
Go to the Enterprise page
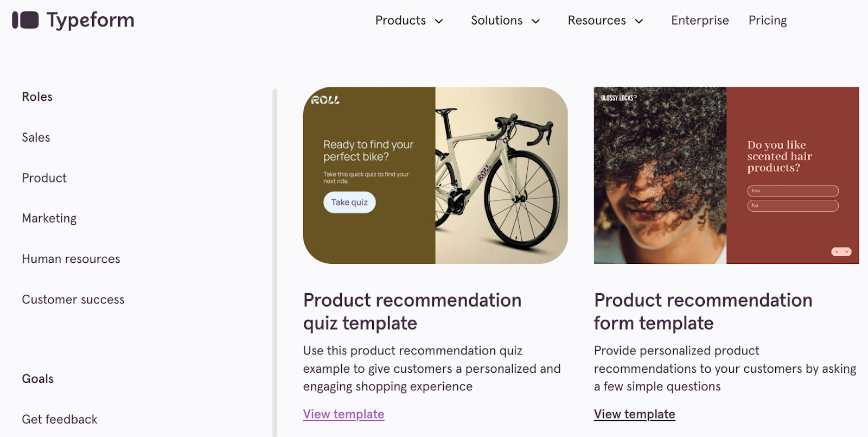pos(700,21)
